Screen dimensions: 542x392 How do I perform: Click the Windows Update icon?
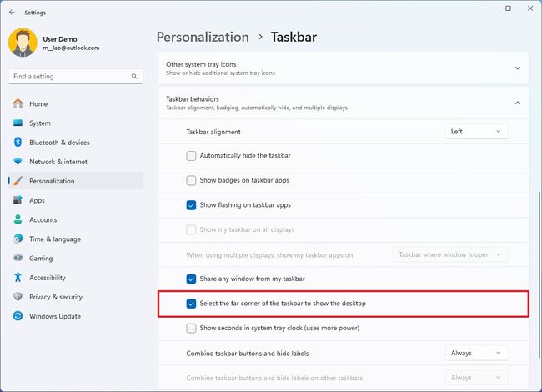(x=18, y=316)
